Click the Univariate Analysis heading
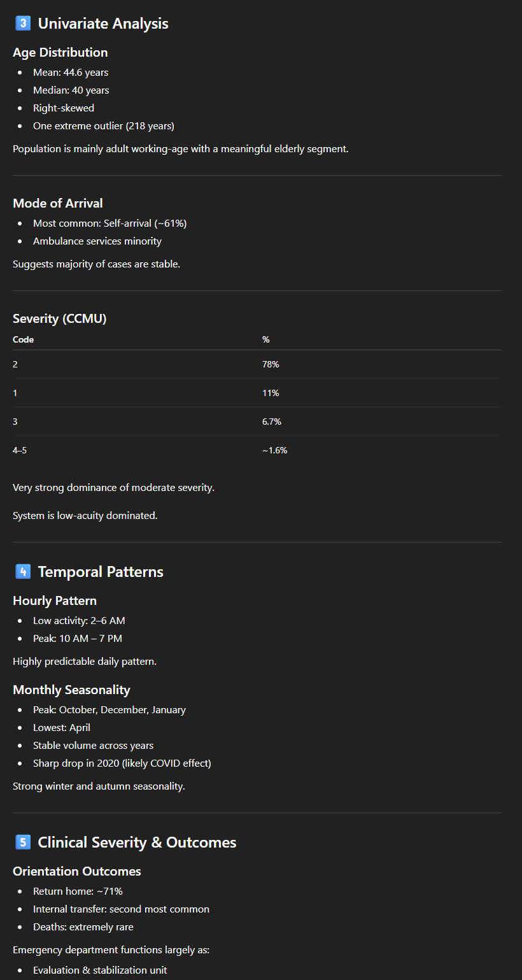522x980 pixels. pos(103,24)
